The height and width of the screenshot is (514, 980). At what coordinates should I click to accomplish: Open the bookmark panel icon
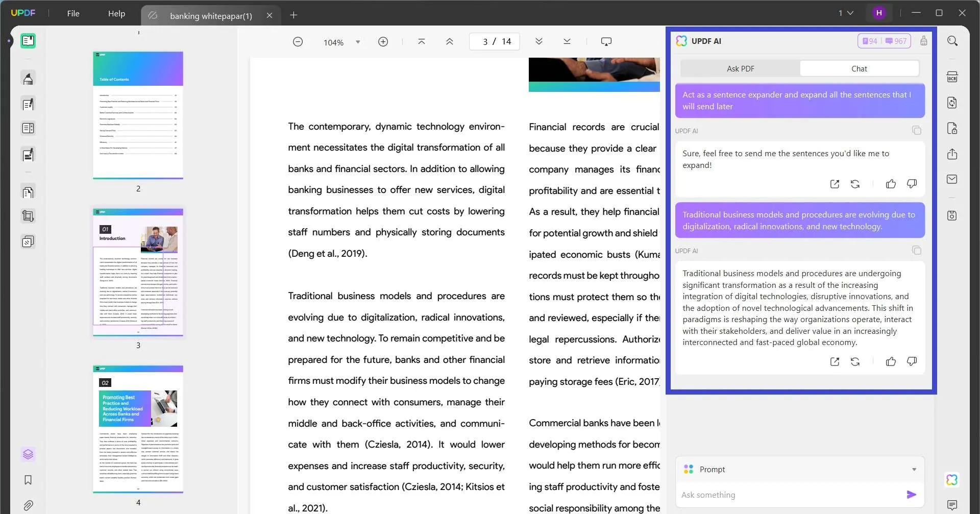click(x=28, y=480)
